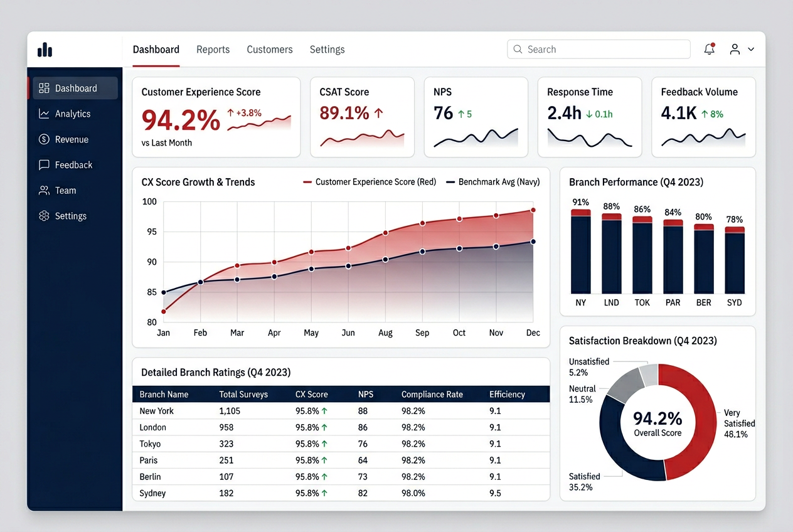
Task: Click the TOK bar in Branch Performance
Action: click(x=642, y=255)
